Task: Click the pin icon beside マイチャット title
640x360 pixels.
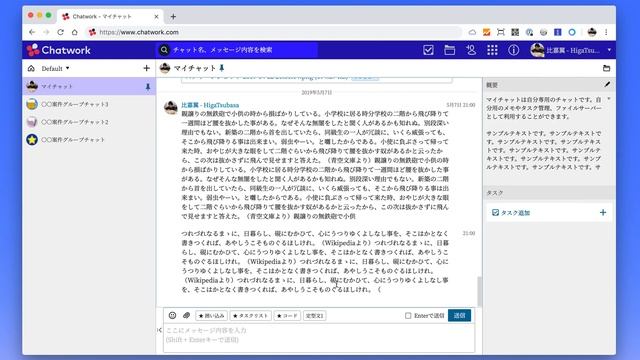Action: (x=222, y=68)
